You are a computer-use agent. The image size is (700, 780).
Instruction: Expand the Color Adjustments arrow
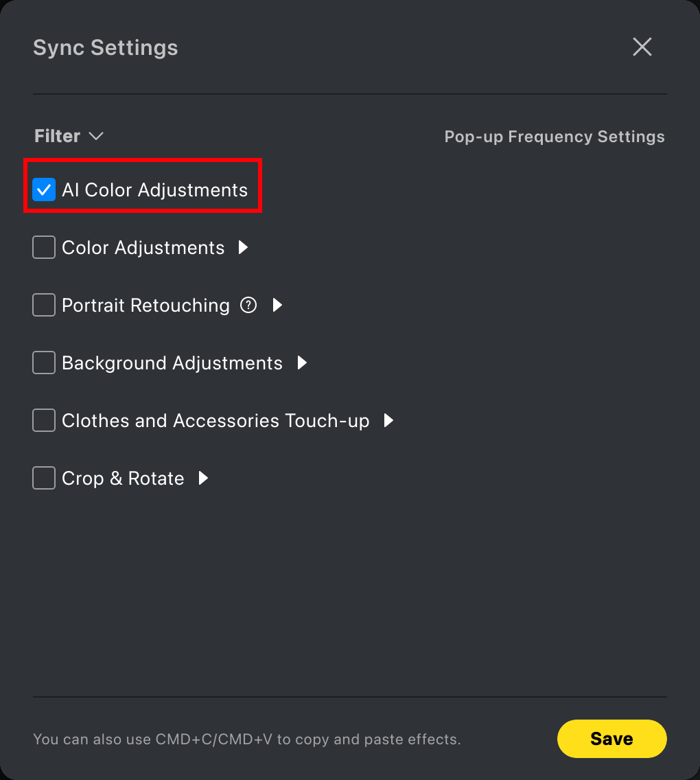tap(243, 247)
